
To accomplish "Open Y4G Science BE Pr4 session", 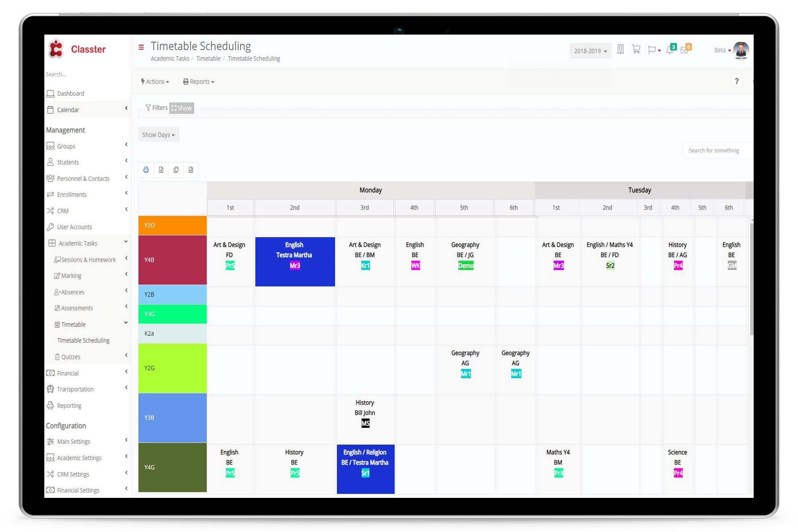I will point(677,463).
